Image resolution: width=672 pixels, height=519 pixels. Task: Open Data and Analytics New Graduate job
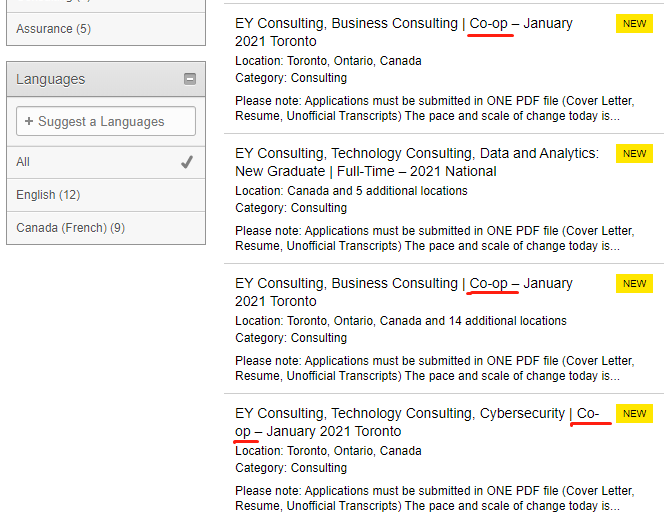click(x=417, y=162)
